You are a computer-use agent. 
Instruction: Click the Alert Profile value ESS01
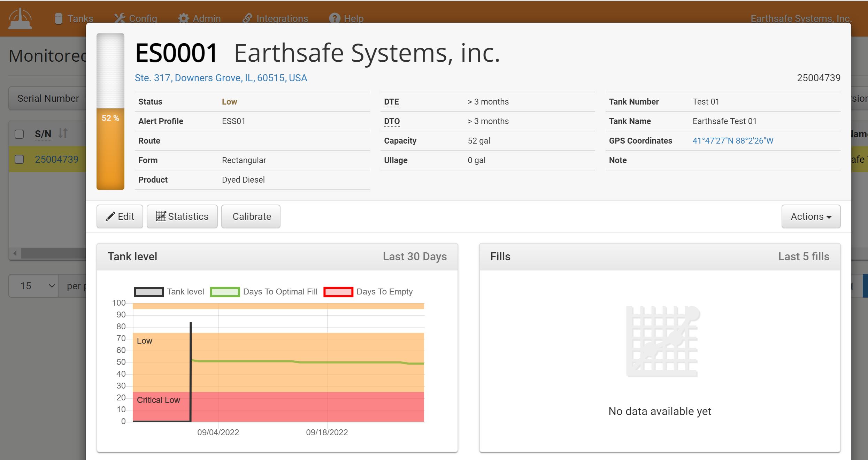[x=233, y=121]
